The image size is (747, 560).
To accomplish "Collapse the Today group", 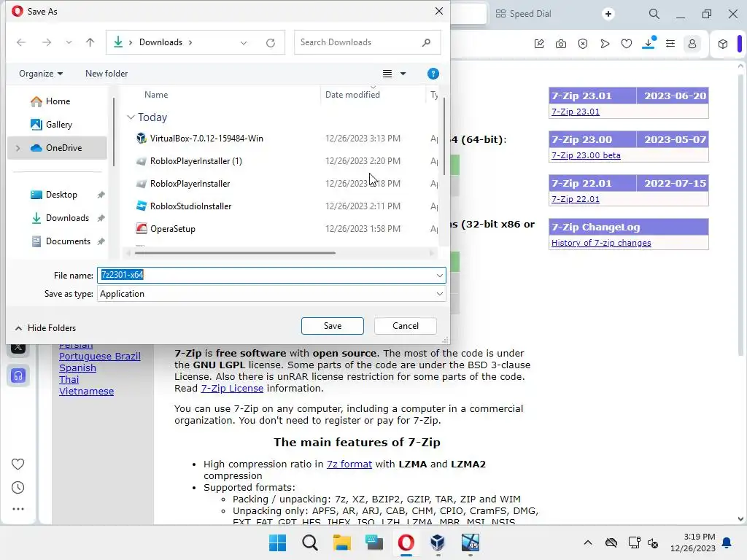I will 131,117.
